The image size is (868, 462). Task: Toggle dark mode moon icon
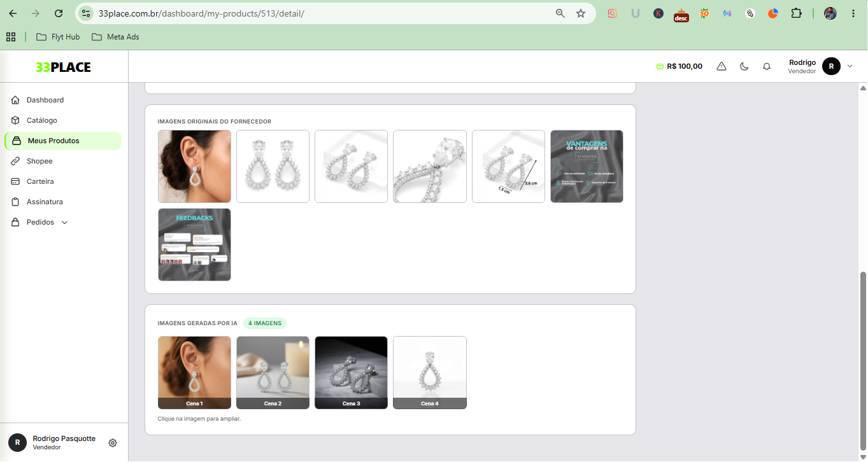[x=744, y=66]
